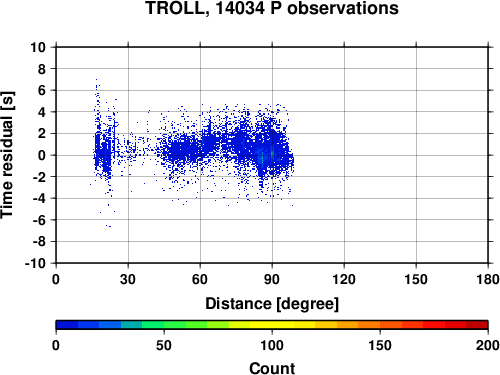Click the colorbar tick label 150
Viewport: 500px width, 375px height.
click(380, 345)
